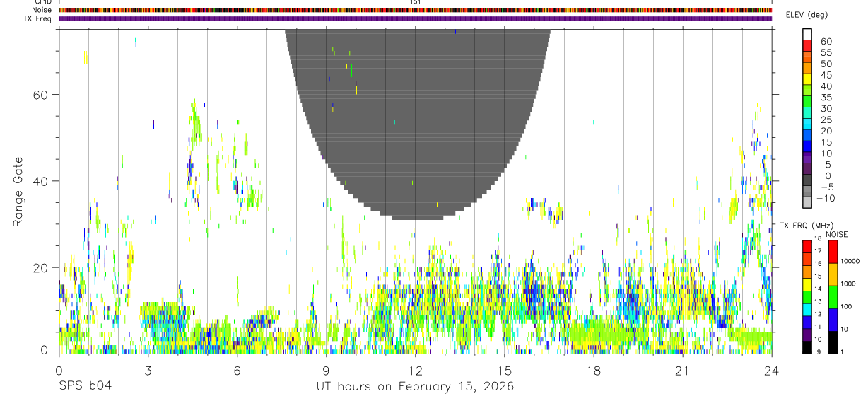This screenshot has width=868, height=401.
Task: Click the '1000' value on NOISE scale
Action: click(848, 284)
